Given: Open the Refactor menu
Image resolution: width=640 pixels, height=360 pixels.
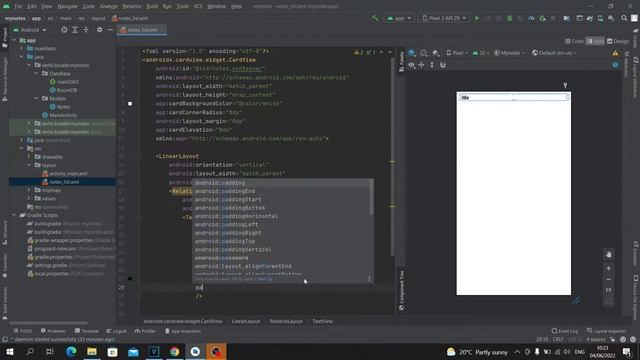Looking at the screenshot, I should (x=132, y=6).
